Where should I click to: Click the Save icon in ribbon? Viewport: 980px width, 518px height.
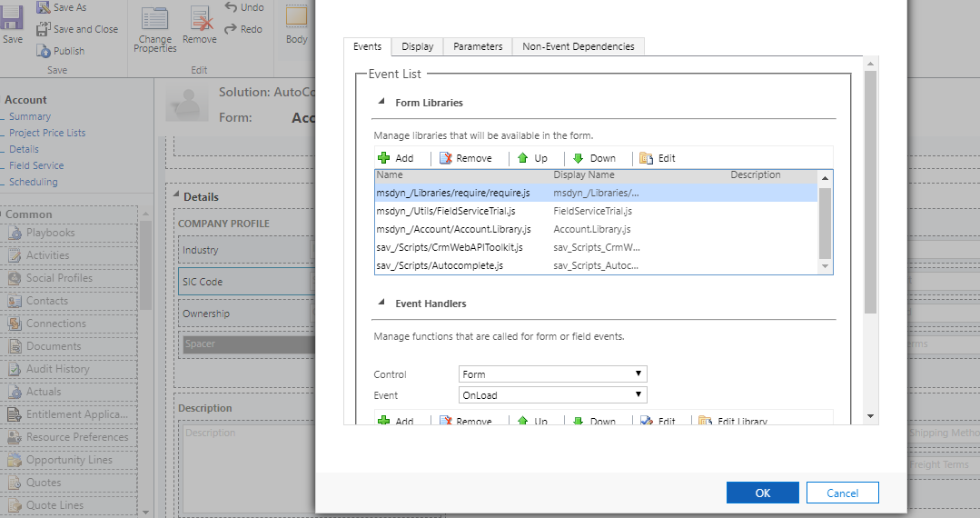13,20
